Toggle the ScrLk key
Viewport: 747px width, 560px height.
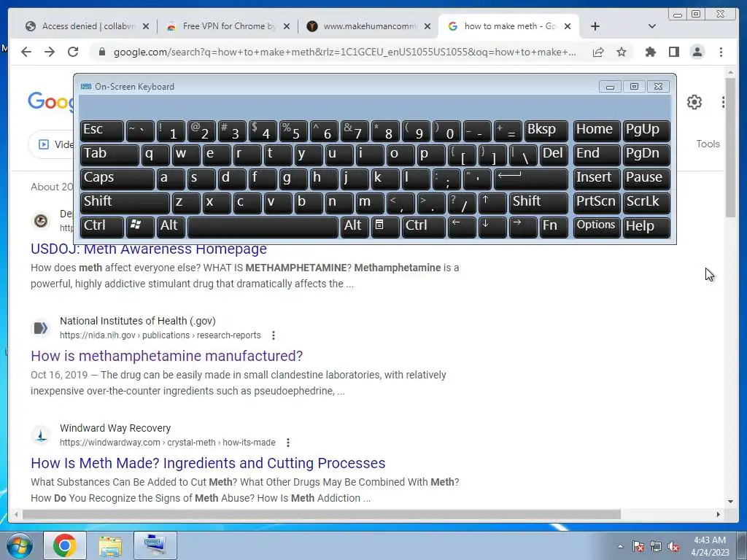point(646,203)
